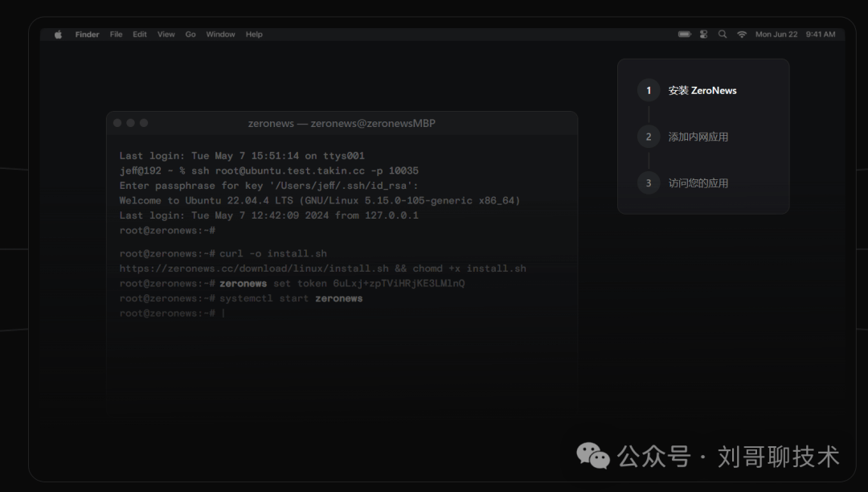868x492 pixels.
Task: Open the Edit menu
Action: (140, 35)
